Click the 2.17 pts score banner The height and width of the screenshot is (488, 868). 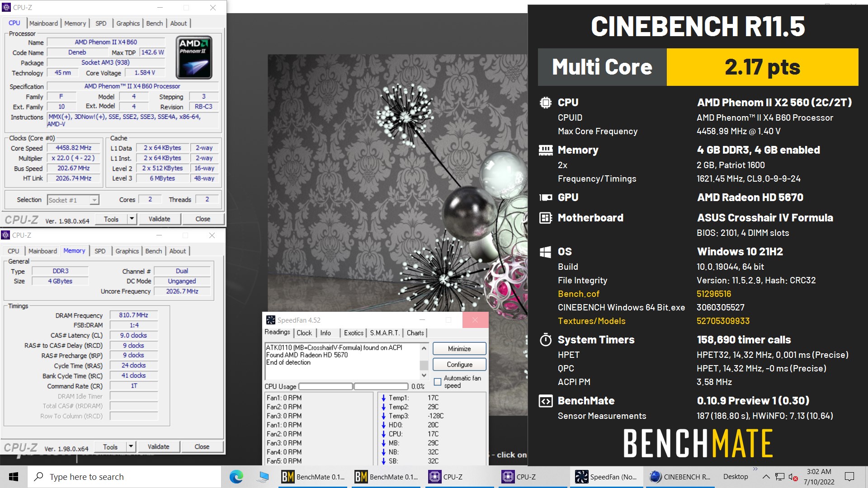[762, 67]
